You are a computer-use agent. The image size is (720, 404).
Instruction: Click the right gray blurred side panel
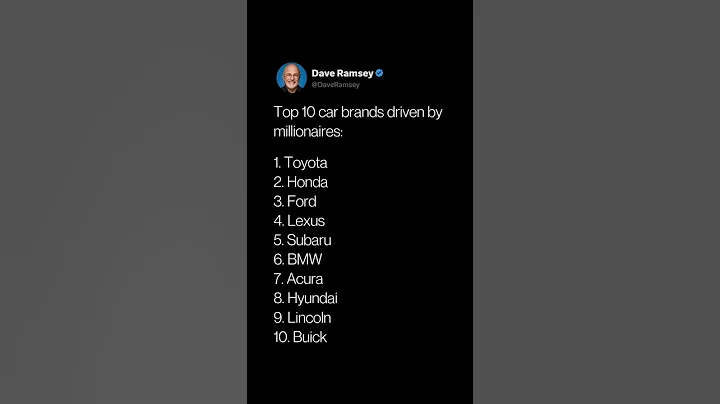click(596, 202)
